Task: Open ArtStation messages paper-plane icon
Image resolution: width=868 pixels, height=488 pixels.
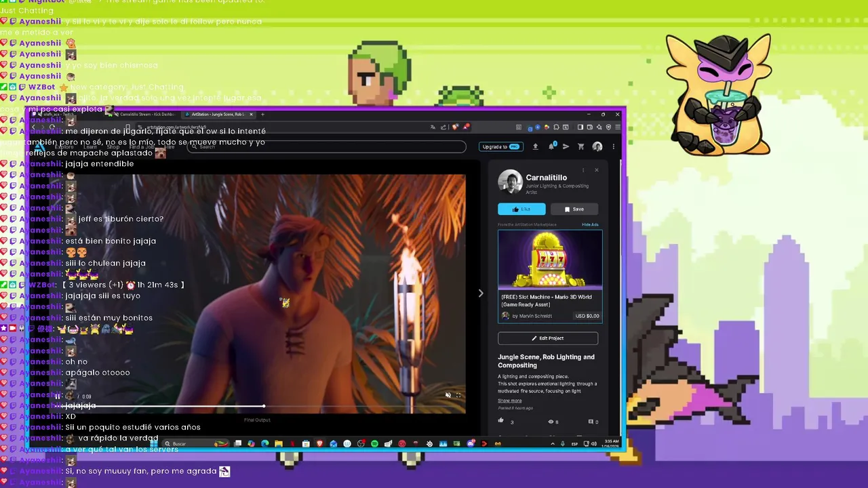Action: pos(566,146)
